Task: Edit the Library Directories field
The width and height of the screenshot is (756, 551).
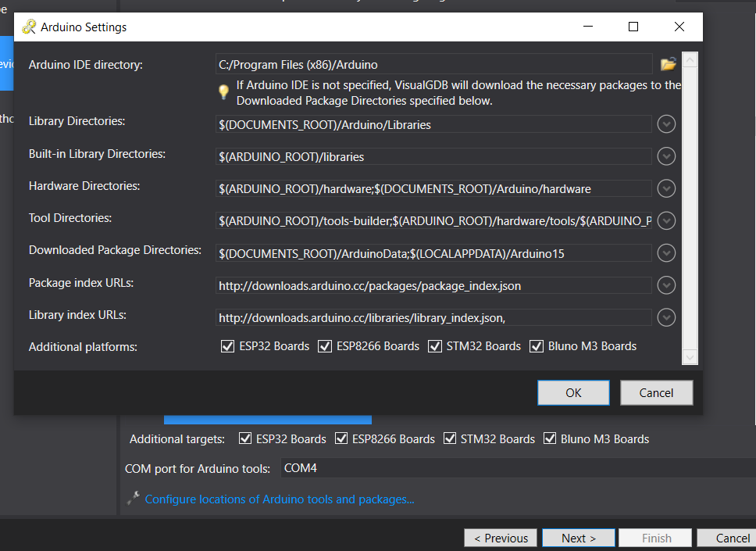Action: [433, 124]
